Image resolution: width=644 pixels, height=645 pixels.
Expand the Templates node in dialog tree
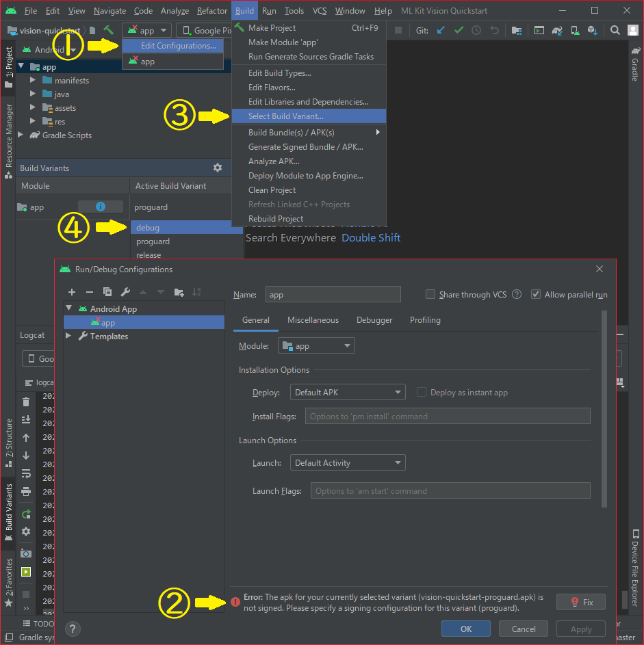coord(68,336)
